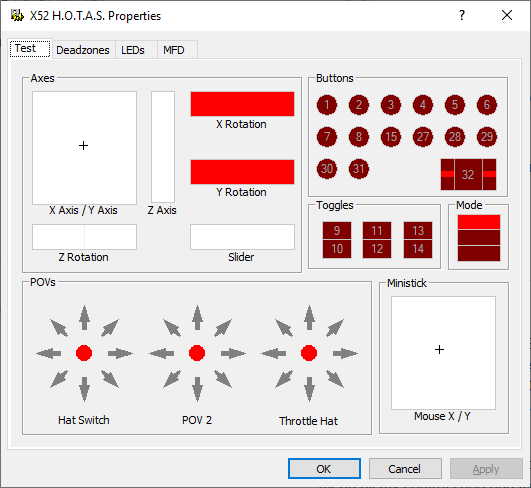The height and width of the screenshot is (488, 531).
Task: Click the Slider axis bar
Action: coord(242,237)
